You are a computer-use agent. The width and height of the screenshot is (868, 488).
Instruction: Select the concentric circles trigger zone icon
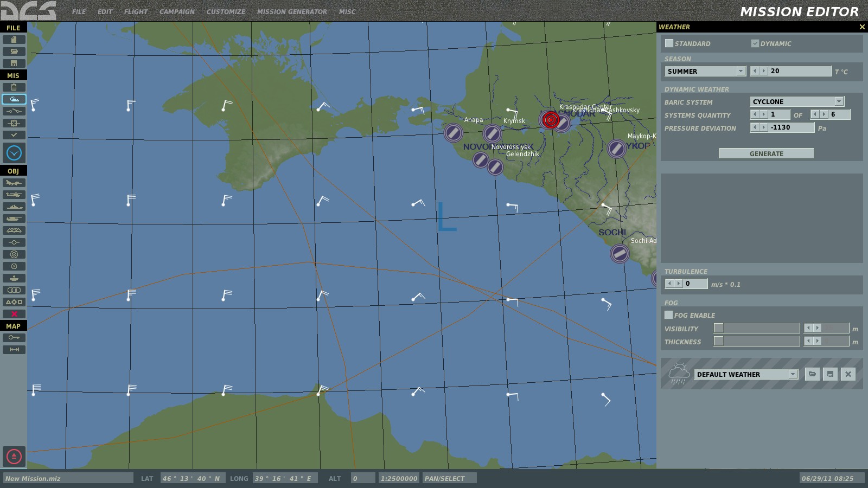coord(14,254)
